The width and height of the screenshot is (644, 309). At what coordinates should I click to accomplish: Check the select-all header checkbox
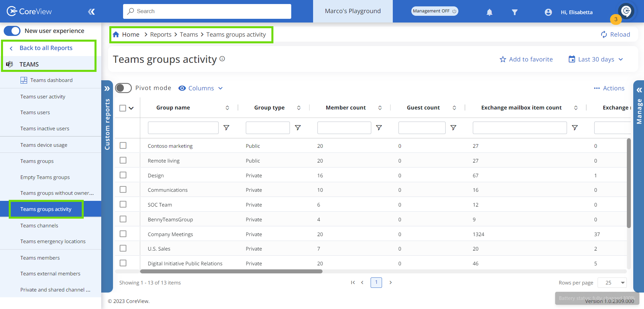123,108
